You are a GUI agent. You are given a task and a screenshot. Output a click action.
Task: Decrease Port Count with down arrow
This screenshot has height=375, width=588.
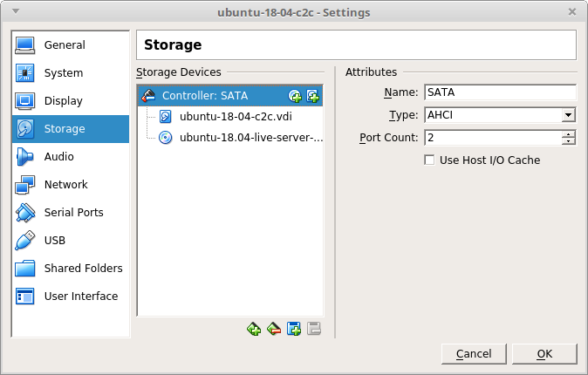569,141
